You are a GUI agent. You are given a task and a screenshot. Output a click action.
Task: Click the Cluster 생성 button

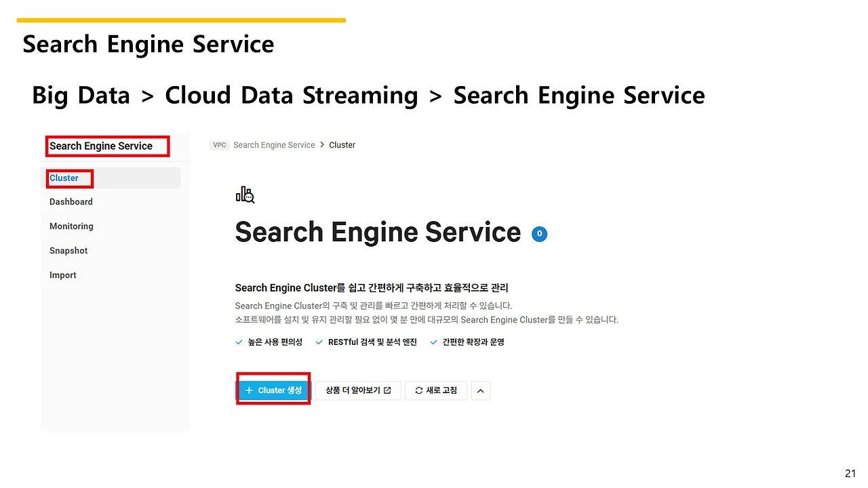tap(273, 390)
